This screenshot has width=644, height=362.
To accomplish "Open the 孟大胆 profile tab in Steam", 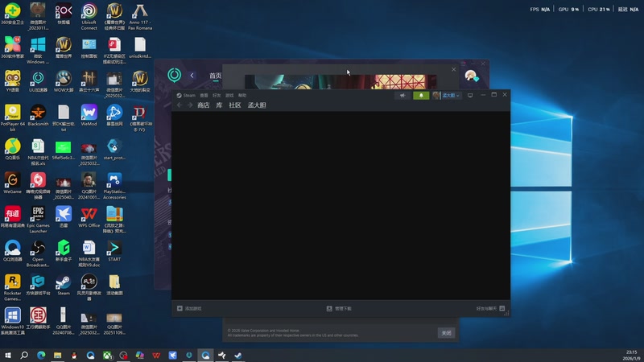I will (257, 105).
